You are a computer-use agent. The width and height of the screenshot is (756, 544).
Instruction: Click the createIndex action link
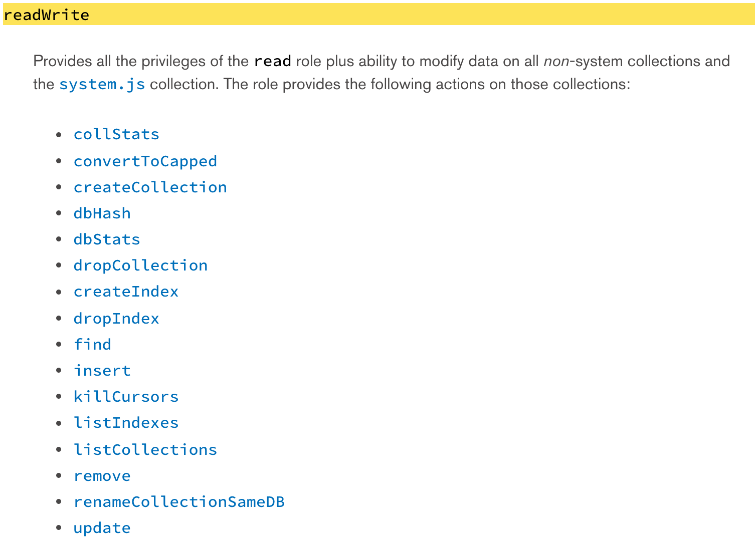pos(126,292)
